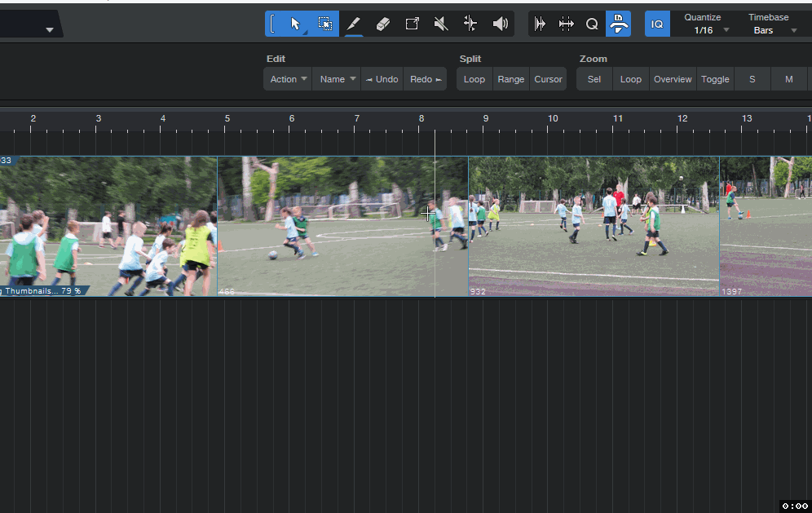Expand the Action dropdown menu
The image size is (812, 513).
coord(288,79)
